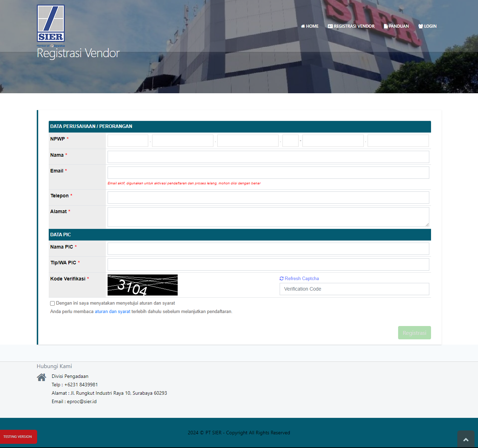Click the last NPWP segment field
Screen dimensions: 478x448
(398, 141)
